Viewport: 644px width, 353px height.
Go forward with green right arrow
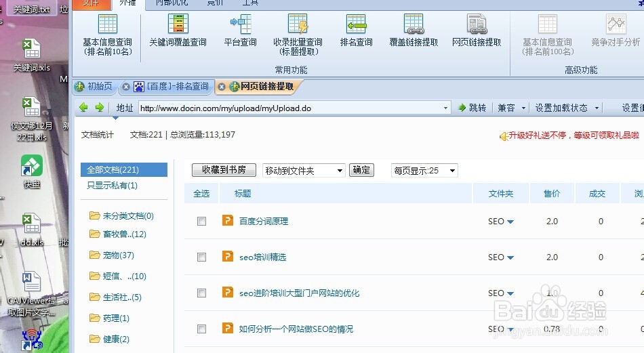coord(100,108)
